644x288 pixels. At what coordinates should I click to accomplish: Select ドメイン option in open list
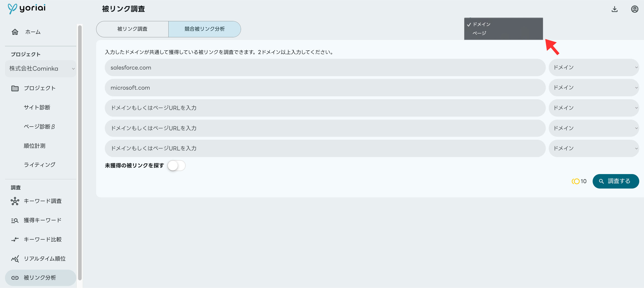(503, 24)
